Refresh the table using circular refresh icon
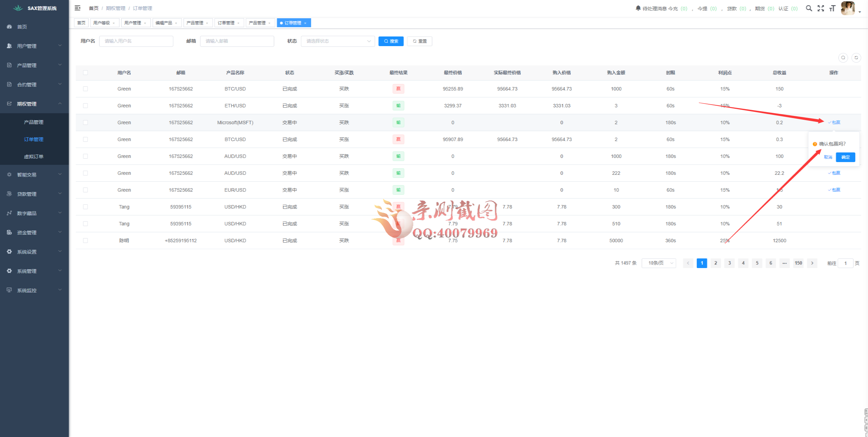 click(856, 57)
